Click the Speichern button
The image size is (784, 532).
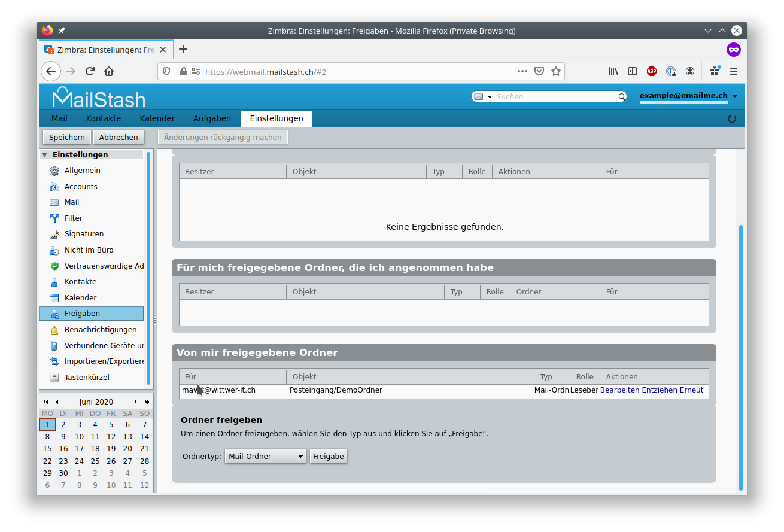tap(67, 137)
